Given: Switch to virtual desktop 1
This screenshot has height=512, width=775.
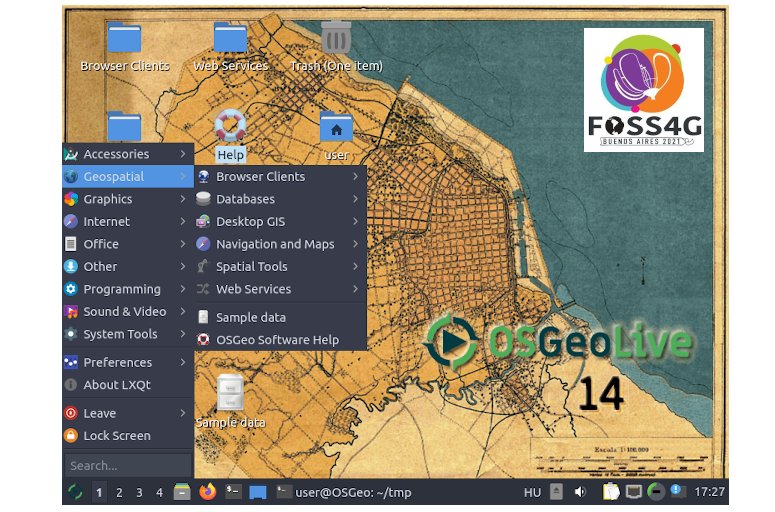Looking at the screenshot, I should click(99, 492).
